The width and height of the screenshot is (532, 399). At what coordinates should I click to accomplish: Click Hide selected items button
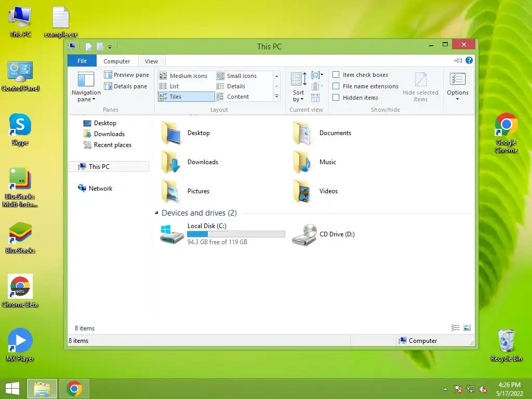click(420, 87)
